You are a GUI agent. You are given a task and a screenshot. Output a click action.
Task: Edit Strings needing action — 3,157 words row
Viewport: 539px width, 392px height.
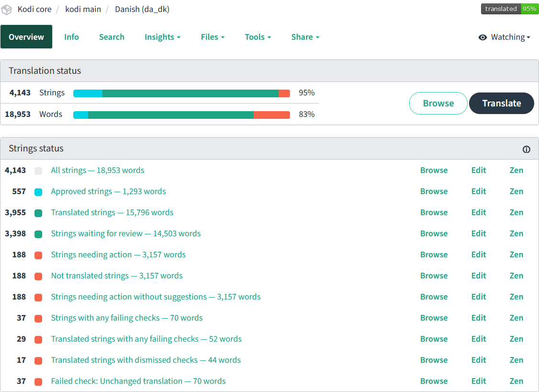pos(479,254)
